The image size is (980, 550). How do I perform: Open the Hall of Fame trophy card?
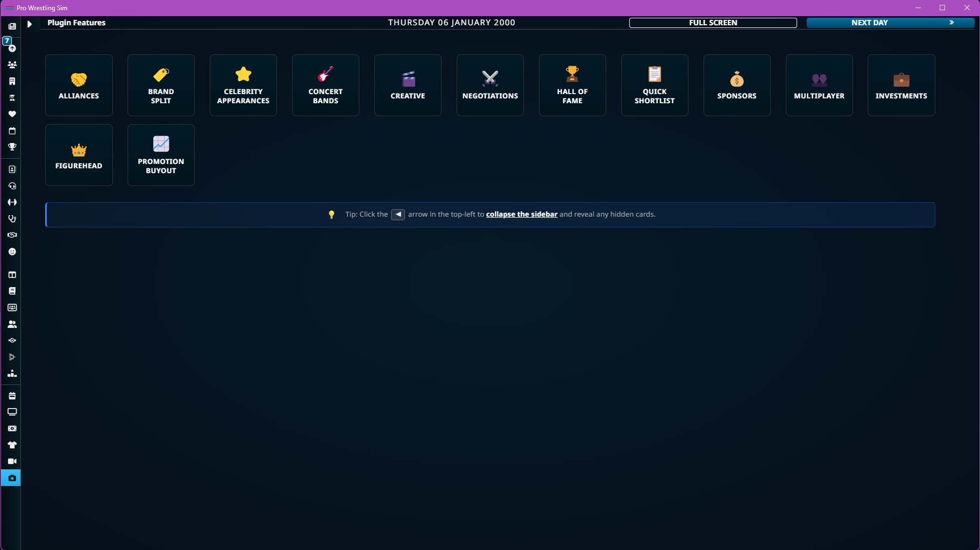tap(572, 85)
